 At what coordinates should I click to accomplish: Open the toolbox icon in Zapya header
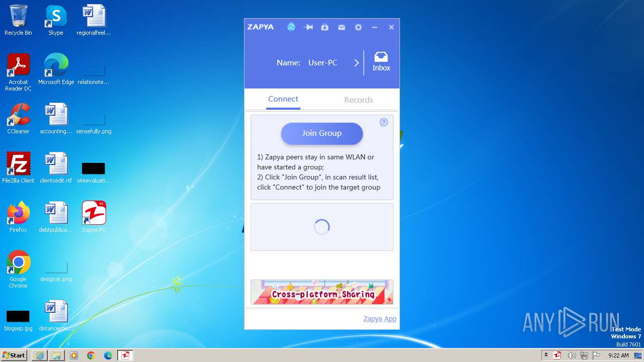pyautogui.click(x=325, y=27)
